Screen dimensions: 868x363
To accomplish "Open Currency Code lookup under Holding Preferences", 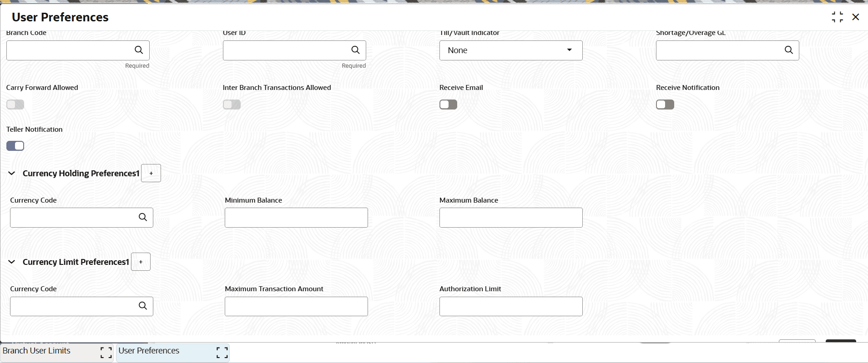I will pyautogui.click(x=142, y=217).
